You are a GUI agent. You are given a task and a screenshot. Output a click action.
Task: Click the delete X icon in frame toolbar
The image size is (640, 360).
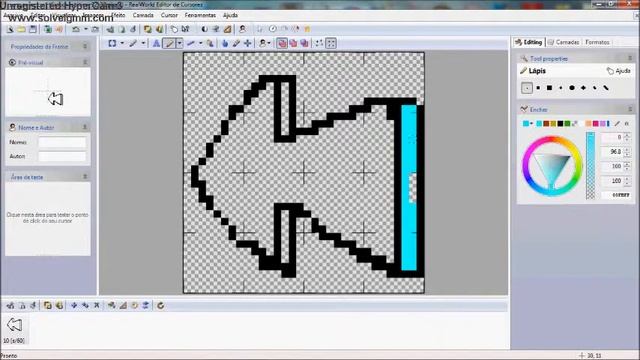pyautogui.click(x=97, y=305)
